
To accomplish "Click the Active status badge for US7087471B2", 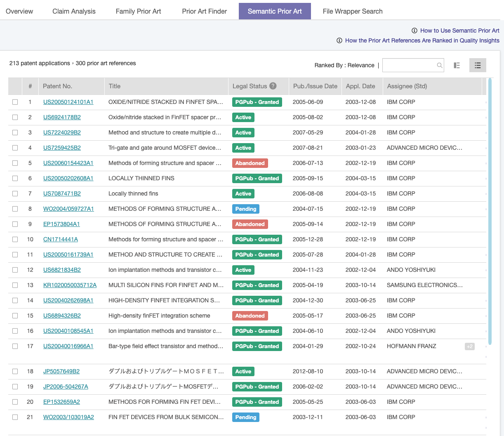I will point(243,193).
